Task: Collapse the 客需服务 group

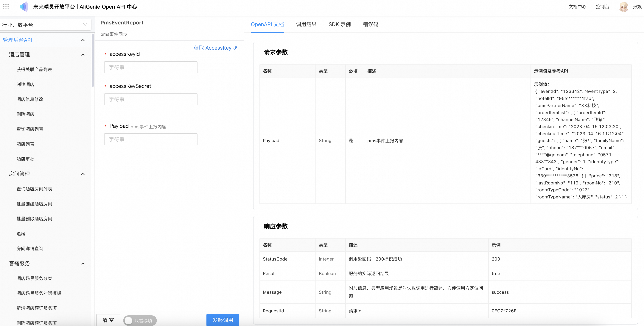Action: click(x=83, y=263)
